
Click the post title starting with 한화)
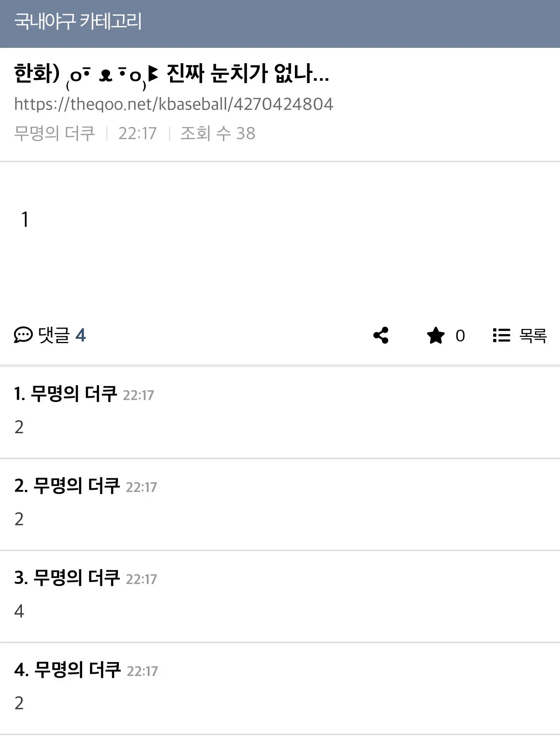[172, 74]
